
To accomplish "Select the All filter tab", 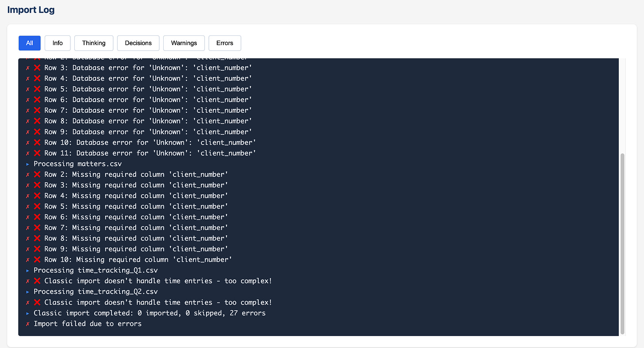I will [x=30, y=43].
